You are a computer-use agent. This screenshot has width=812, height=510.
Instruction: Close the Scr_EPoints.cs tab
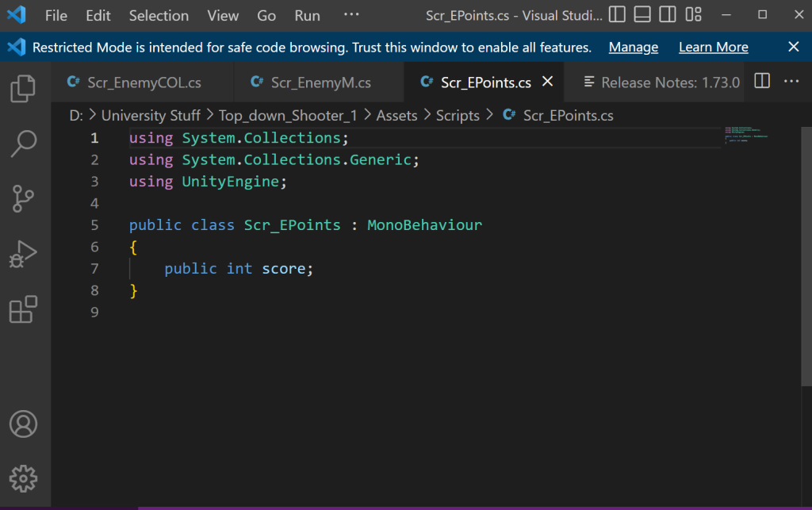click(x=547, y=82)
